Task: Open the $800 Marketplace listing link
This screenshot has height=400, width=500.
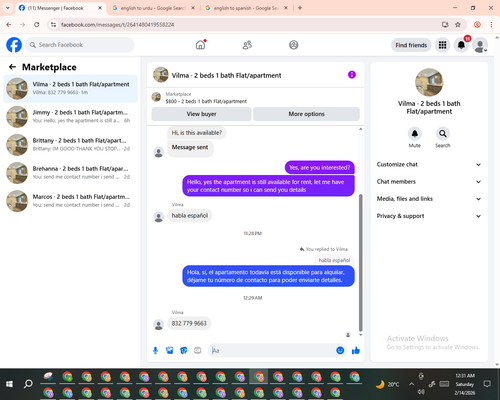Action: [x=206, y=101]
